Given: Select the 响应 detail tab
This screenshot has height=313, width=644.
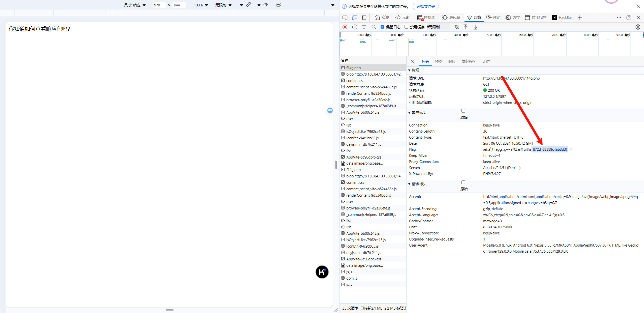Looking at the screenshot, I should coord(452,62).
